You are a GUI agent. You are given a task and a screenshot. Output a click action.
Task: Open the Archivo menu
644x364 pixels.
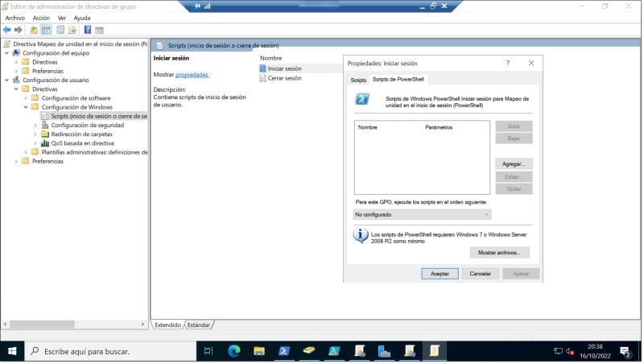point(14,18)
